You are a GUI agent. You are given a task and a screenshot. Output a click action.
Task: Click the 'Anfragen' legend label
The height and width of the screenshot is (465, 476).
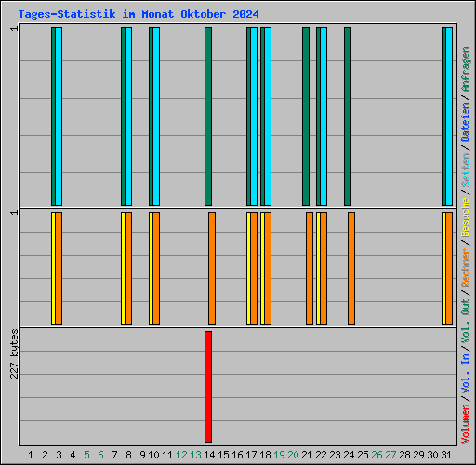point(466,70)
